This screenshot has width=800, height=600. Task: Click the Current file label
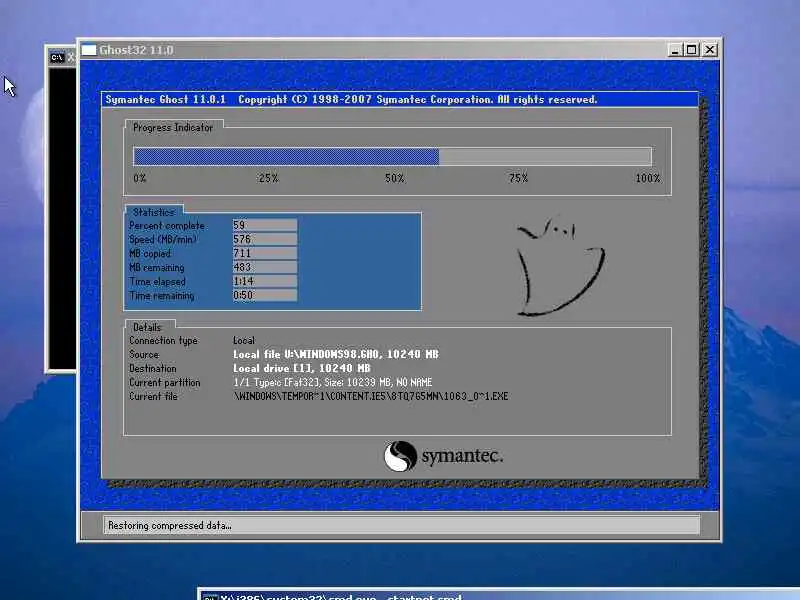point(153,396)
